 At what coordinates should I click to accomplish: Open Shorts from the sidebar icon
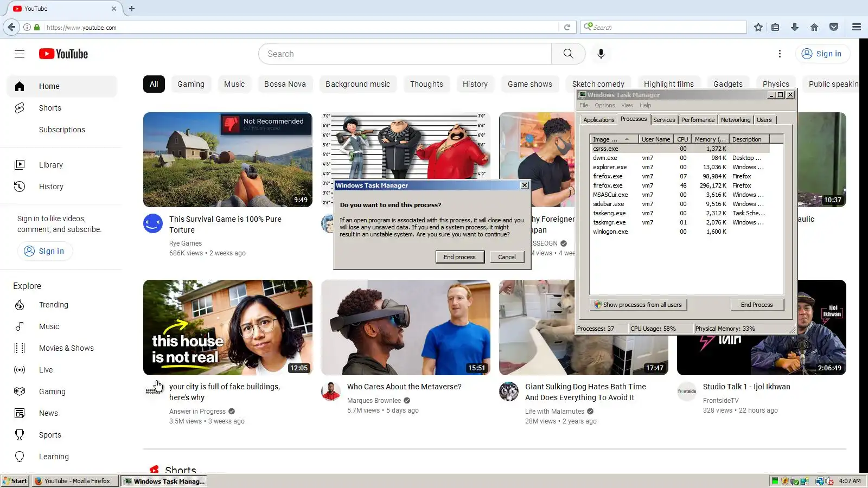[x=20, y=108]
